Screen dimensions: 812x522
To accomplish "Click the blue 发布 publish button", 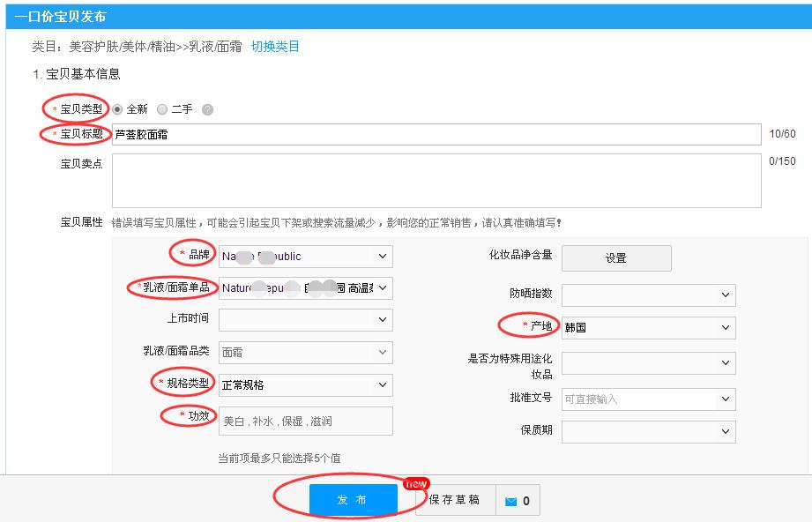I will click(x=352, y=499).
